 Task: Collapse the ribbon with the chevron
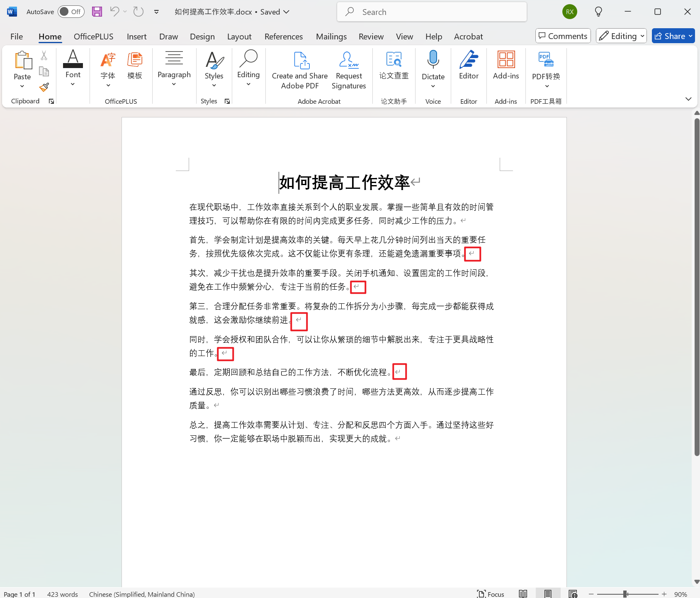[x=688, y=99]
